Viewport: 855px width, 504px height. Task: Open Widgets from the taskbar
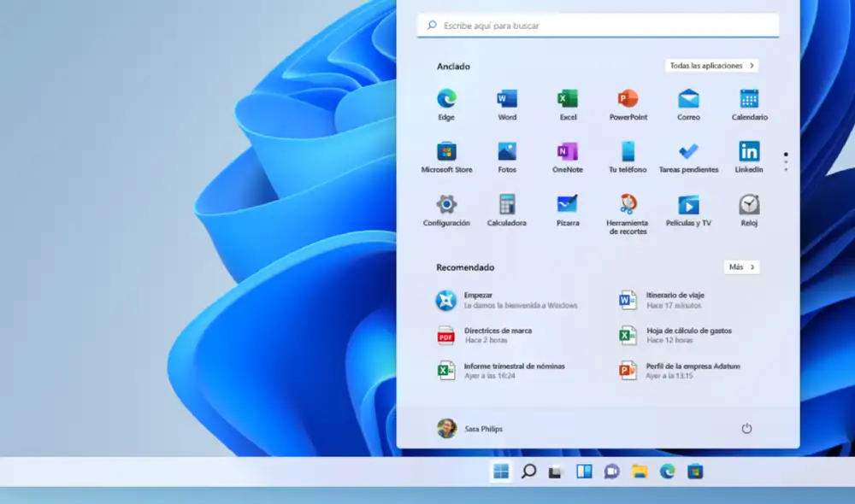582,471
